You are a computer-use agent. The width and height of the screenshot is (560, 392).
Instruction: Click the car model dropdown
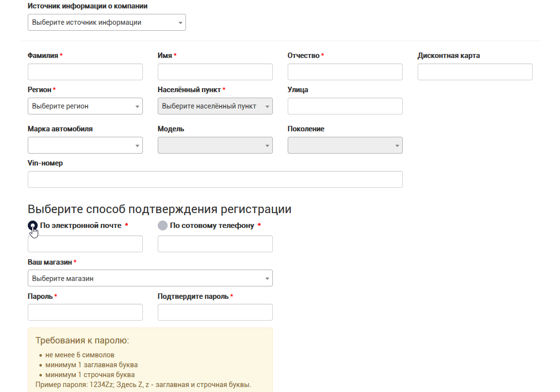click(215, 145)
